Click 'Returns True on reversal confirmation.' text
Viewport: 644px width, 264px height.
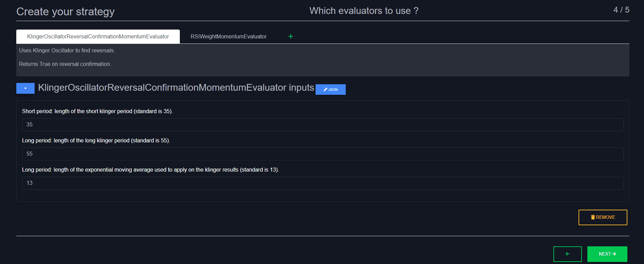click(x=65, y=64)
